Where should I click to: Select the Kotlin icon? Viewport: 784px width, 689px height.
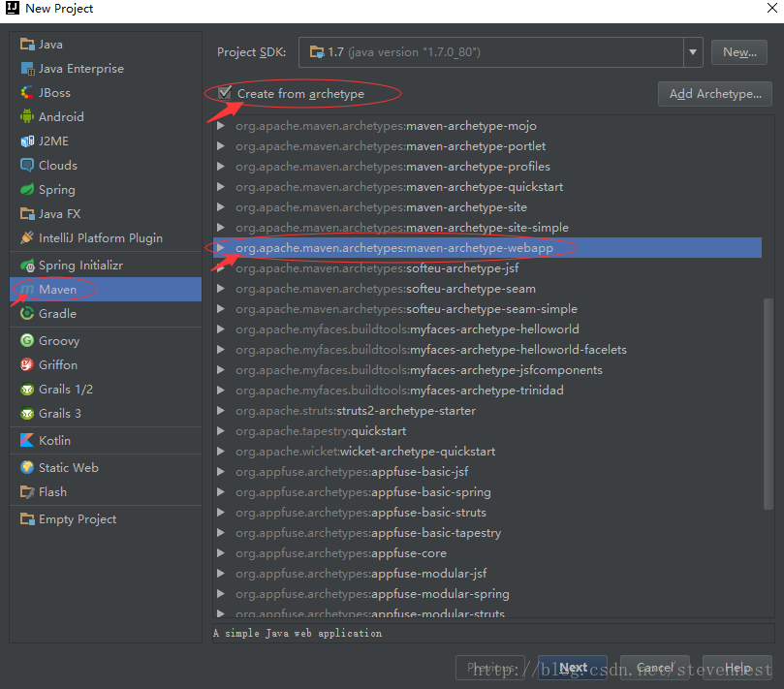27,440
